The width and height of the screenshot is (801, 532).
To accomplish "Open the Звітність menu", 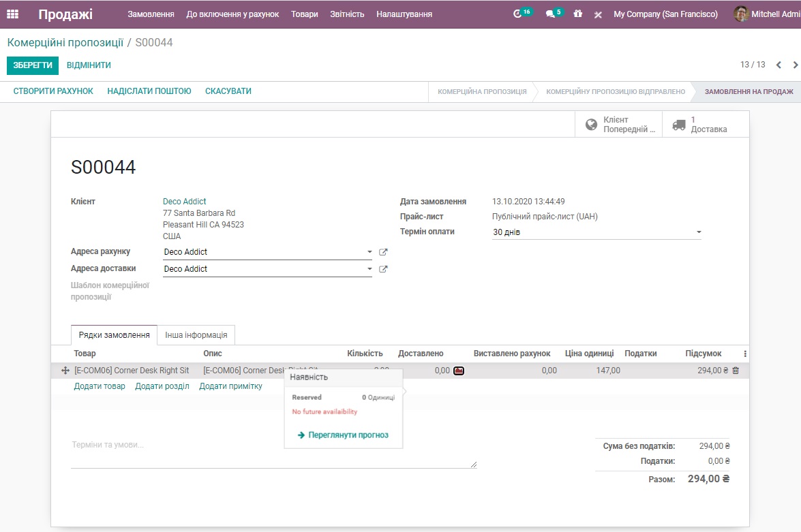I will (x=347, y=14).
